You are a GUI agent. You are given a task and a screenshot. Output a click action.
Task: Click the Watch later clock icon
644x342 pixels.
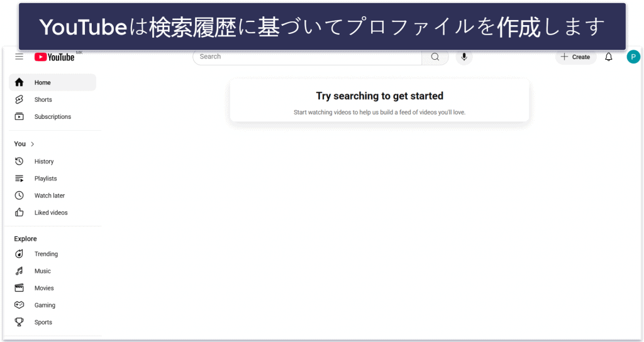[x=19, y=196]
